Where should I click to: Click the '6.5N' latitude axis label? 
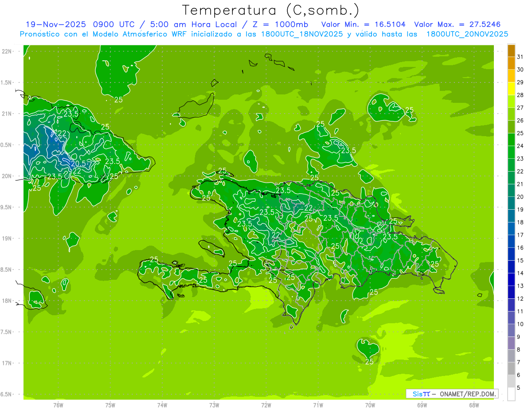click(x=7, y=395)
